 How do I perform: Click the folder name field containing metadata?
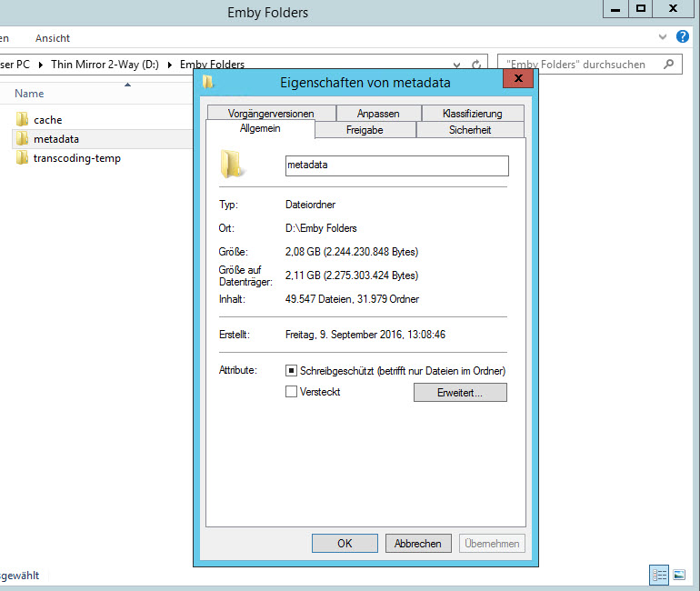[397, 165]
